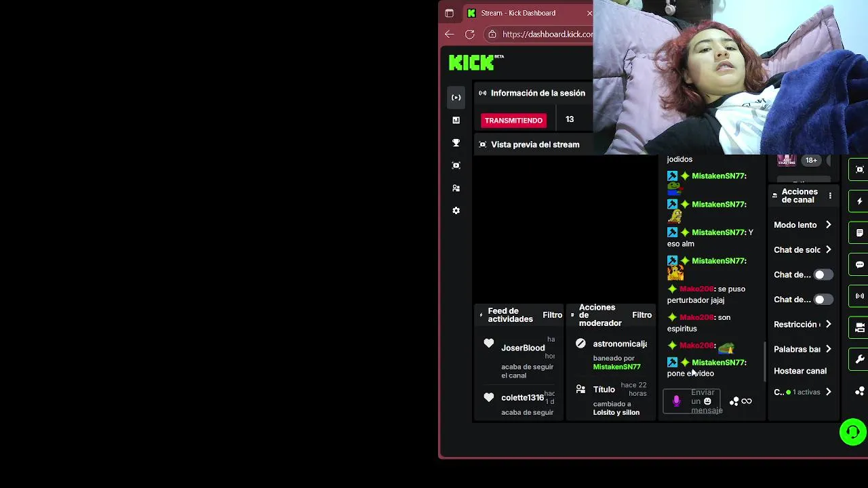Click the notes shortcut in right rail
Screen dimensions: 868x488
coord(860,232)
